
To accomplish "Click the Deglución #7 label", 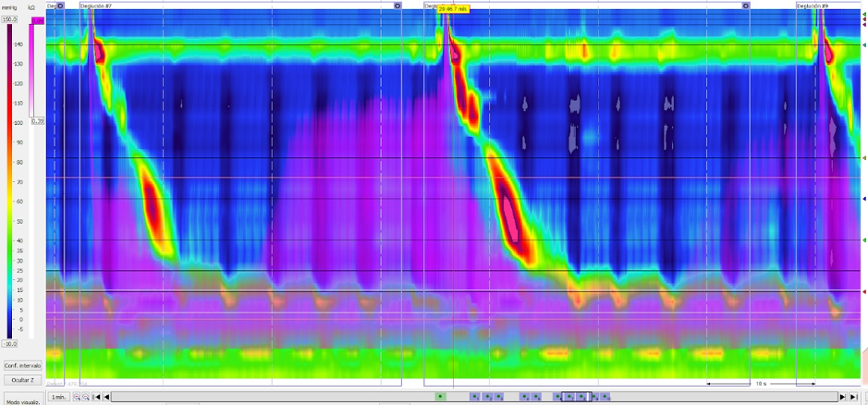I will click(x=96, y=6).
